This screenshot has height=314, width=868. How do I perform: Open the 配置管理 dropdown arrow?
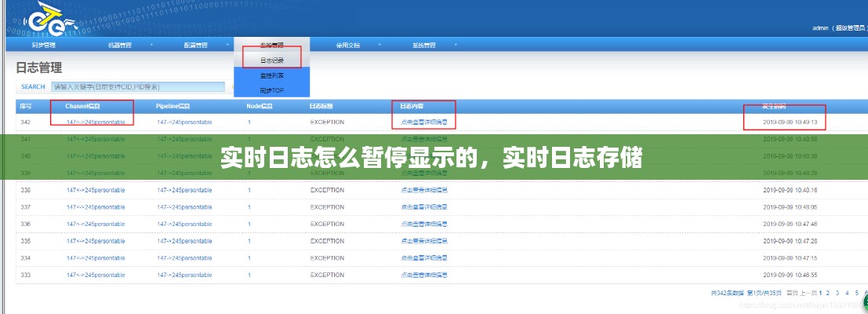coord(227,46)
